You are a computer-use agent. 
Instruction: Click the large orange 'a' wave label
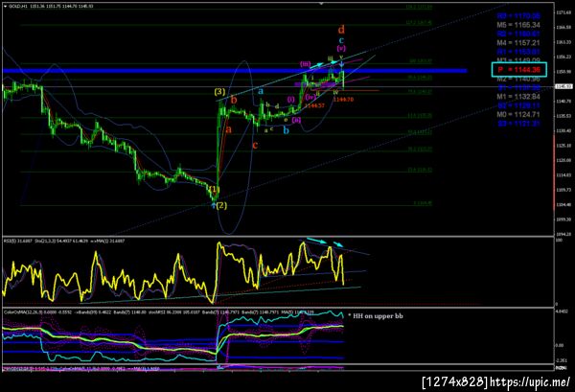pos(228,129)
